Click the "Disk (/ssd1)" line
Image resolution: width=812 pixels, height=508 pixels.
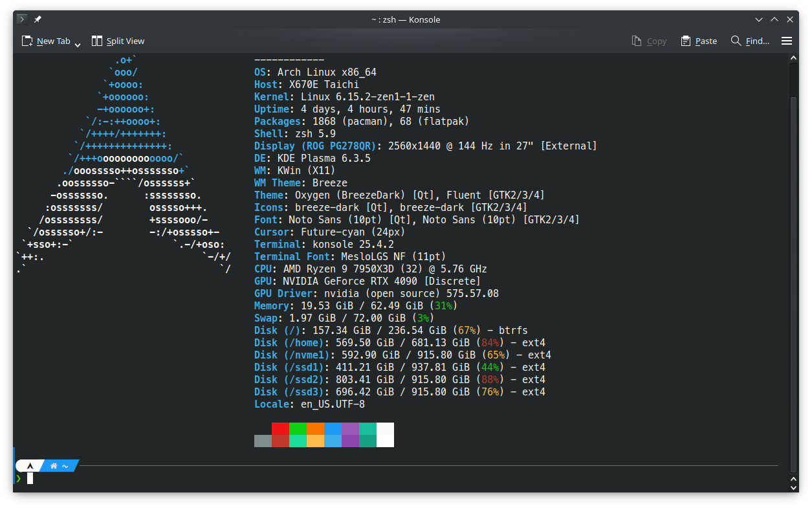coord(400,367)
